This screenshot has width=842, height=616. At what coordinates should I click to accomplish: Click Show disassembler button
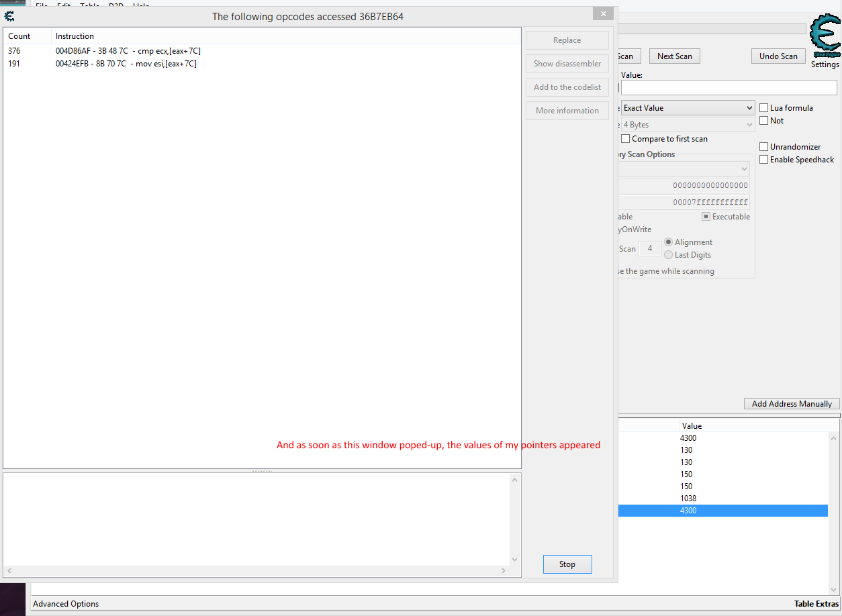pyautogui.click(x=567, y=64)
